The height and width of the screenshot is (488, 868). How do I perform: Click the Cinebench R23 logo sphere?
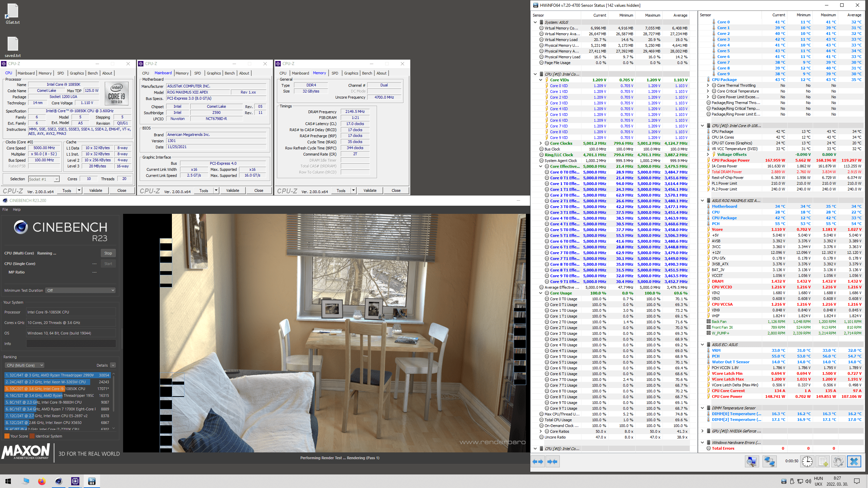pyautogui.click(x=21, y=227)
